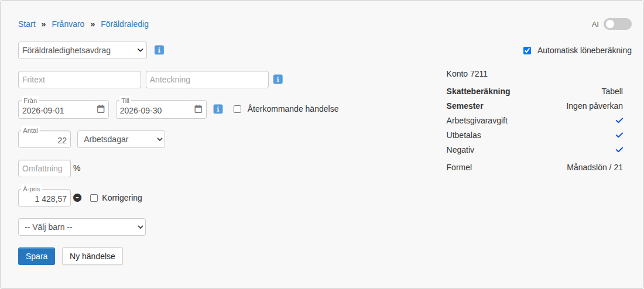Click the Arbetsgivaravgift label
The height and width of the screenshot is (289, 644).
tap(477, 121)
